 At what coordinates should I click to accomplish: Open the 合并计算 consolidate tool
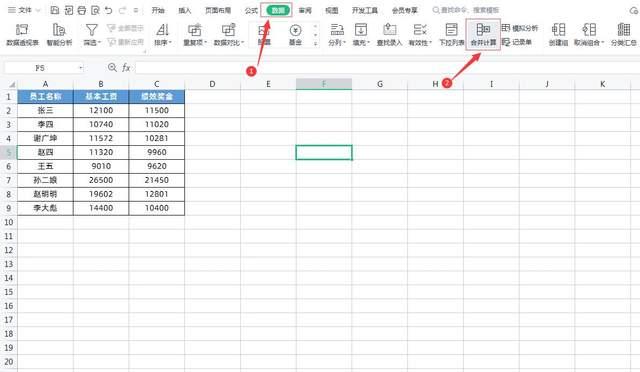coord(483,34)
